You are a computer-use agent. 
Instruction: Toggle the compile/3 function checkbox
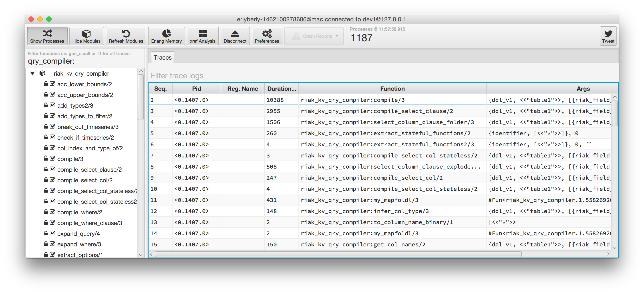(x=52, y=159)
